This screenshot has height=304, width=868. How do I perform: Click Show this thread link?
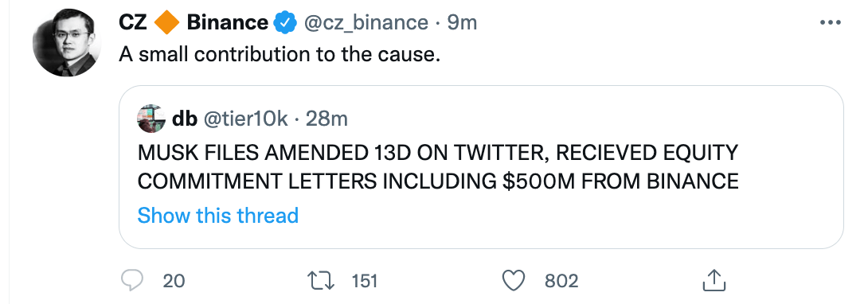pyautogui.click(x=217, y=215)
